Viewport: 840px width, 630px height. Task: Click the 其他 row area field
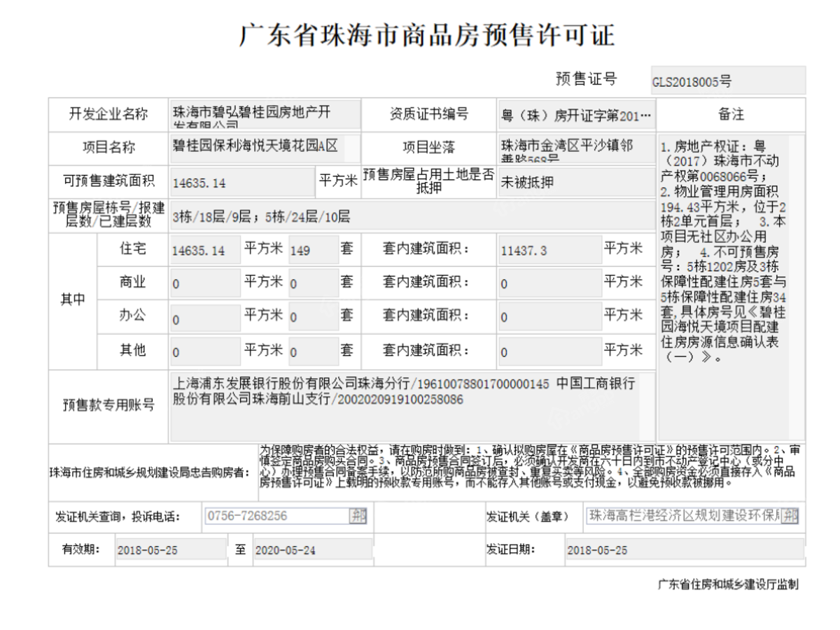click(x=205, y=351)
